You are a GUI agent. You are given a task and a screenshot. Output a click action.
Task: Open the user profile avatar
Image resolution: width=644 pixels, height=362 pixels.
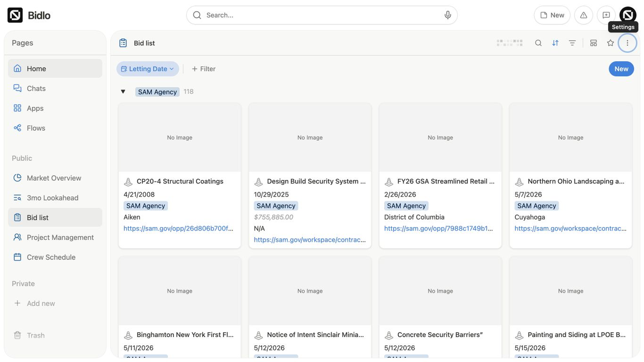coord(628,15)
